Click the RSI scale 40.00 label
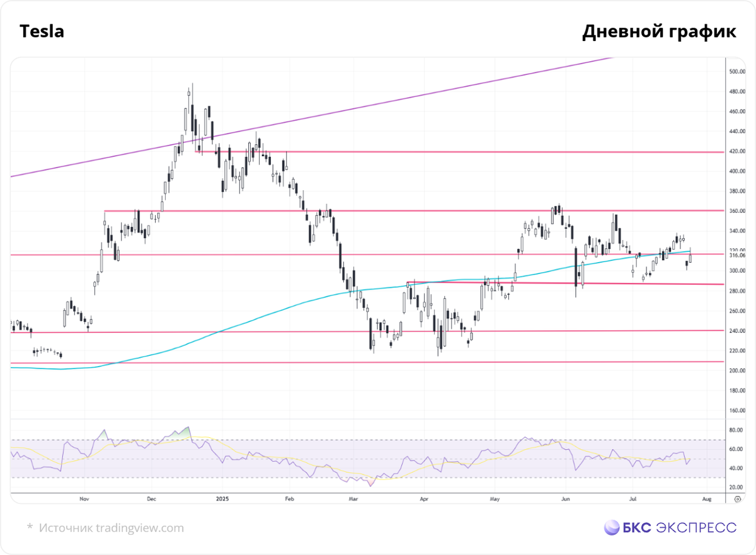 tap(736, 469)
